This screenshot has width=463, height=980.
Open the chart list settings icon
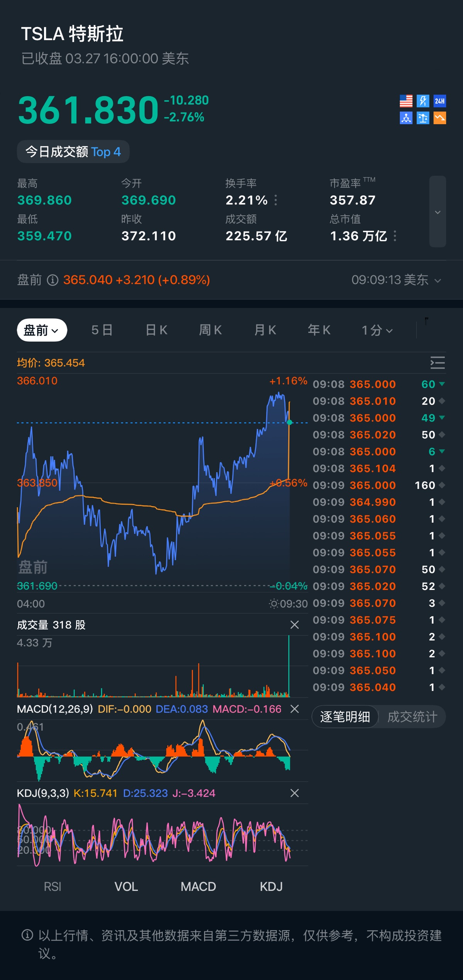point(438,363)
